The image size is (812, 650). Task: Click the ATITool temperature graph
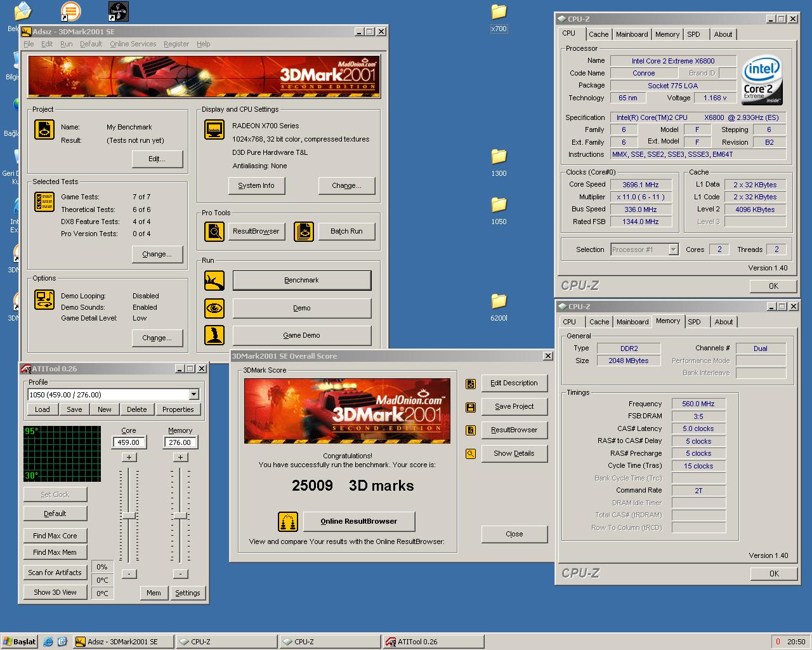(62, 454)
